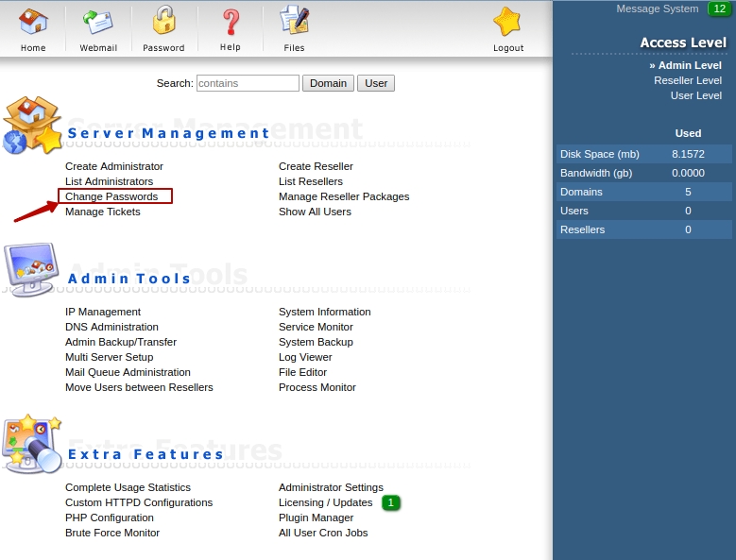Go to Plugin Manager

coord(316,518)
